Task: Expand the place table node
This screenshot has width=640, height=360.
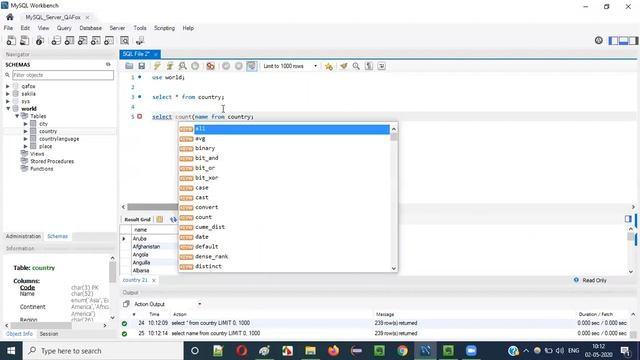Action: pos(26,146)
